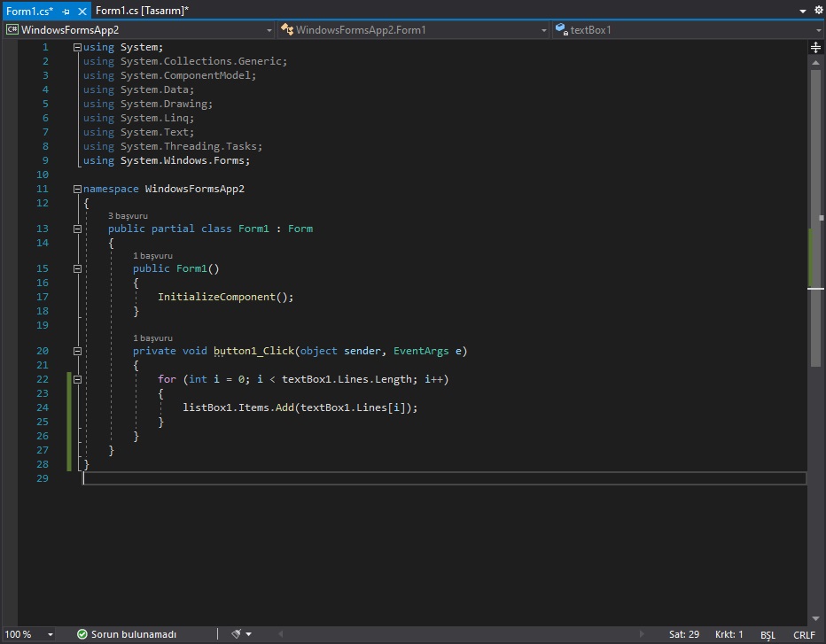Click 'using System.Windows.Forms;' line
826x644 pixels.
[167, 160]
